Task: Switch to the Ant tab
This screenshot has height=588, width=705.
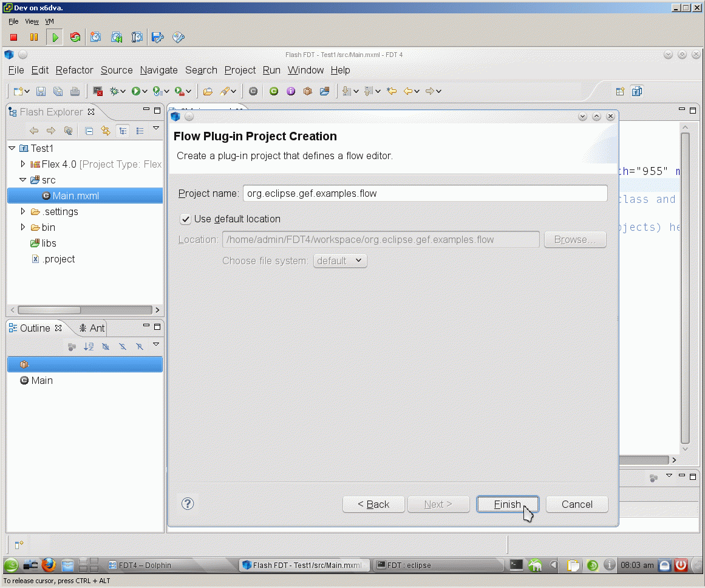Action: click(x=92, y=329)
